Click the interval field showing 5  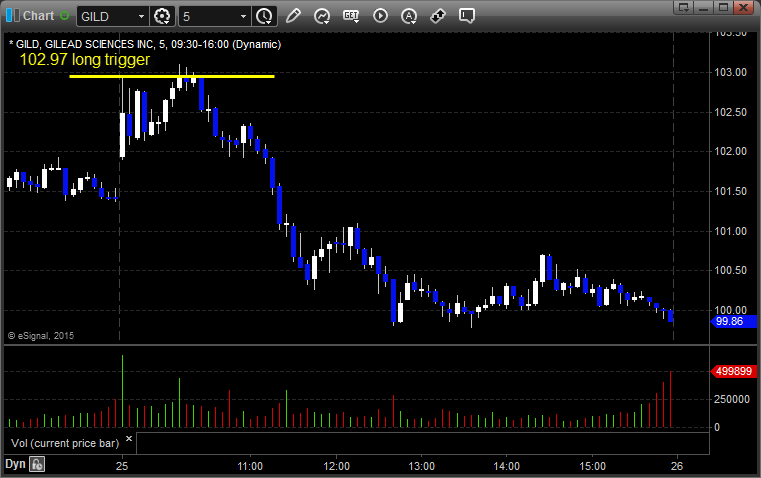tap(209, 16)
